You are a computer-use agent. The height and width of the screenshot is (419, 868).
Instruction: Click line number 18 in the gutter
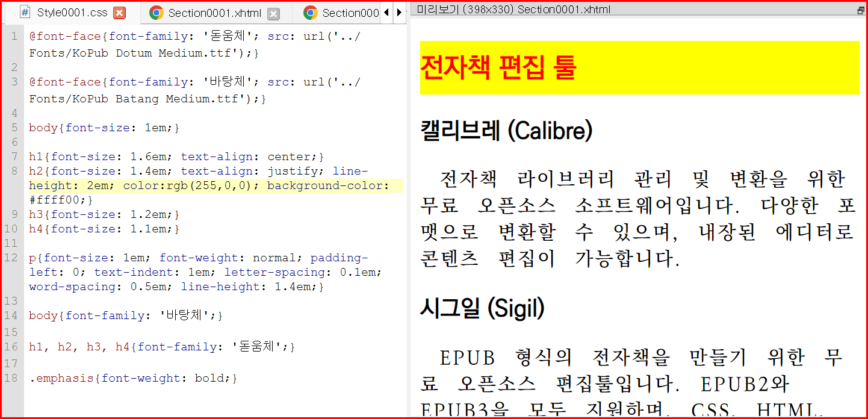point(11,378)
